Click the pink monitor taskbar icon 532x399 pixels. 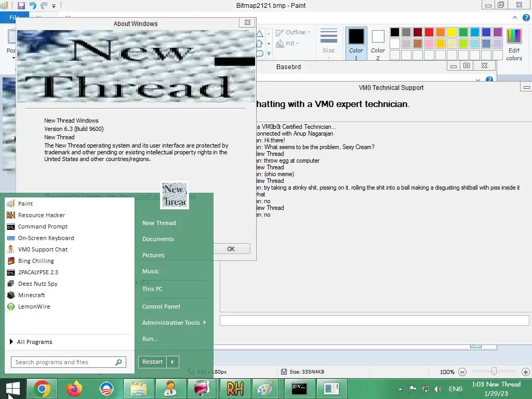pos(203,389)
